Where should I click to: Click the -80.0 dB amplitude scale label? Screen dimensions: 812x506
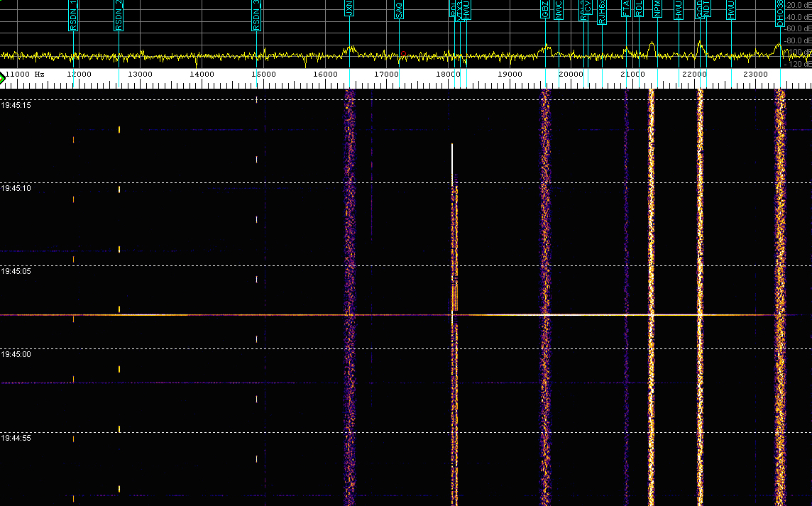[799, 40]
